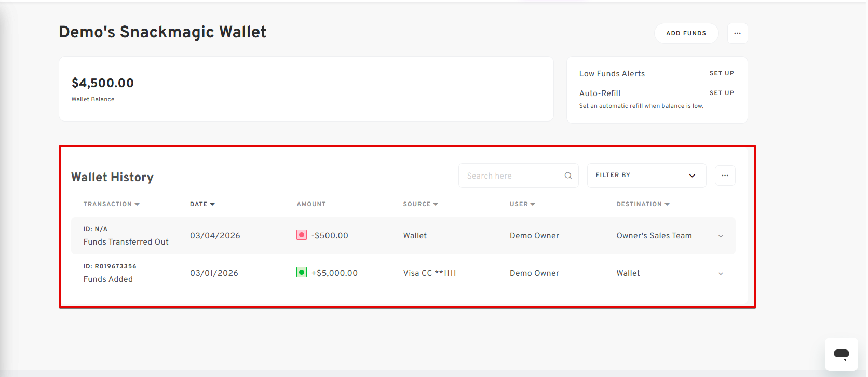Image resolution: width=868 pixels, height=377 pixels.
Task: Select transaction ID R019673356
Action: [110, 266]
